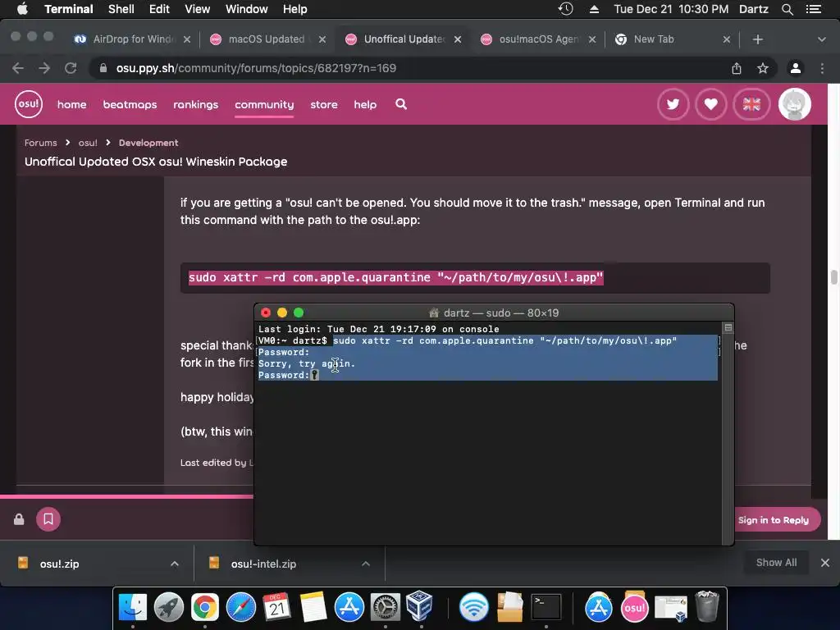Image resolution: width=840 pixels, height=630 pixels.
Task: Go back in browser history
Action: coord(18,68)
